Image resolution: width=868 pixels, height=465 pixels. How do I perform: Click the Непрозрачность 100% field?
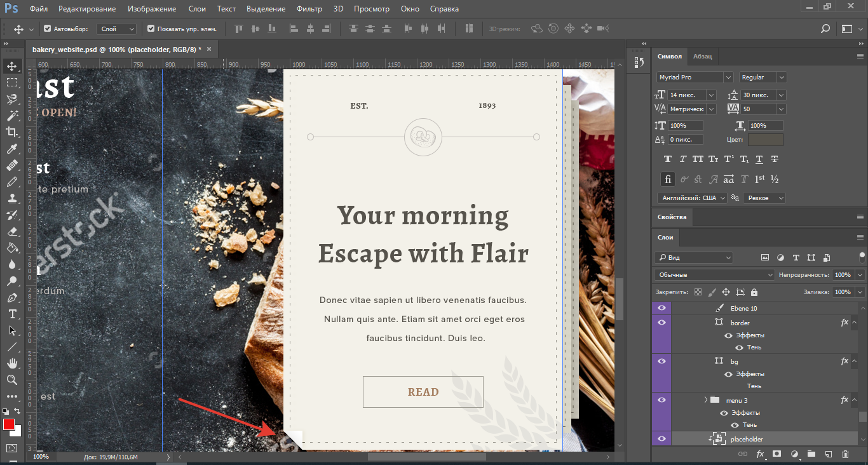(843, 275)
